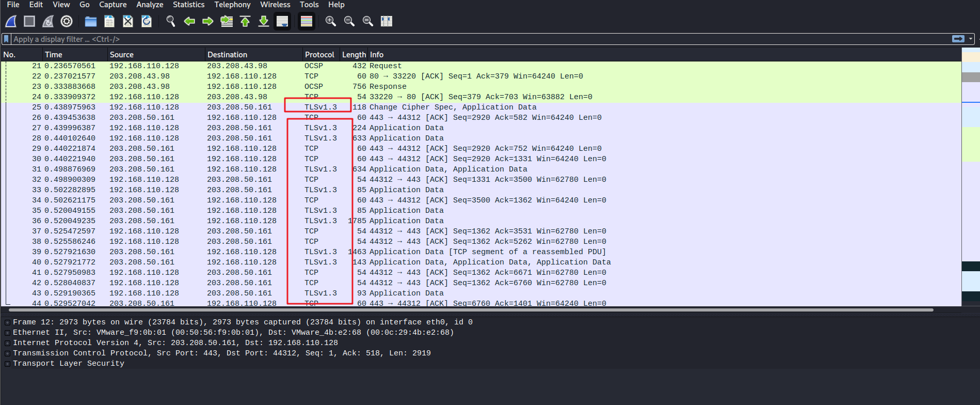Viewport: 980px width, 405px height.
Task: Select packet 31 TLSv1.3 row
Action: tap(481, 169)
